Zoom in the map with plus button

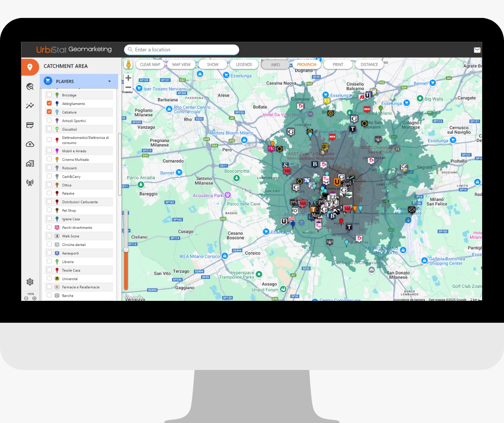coord(128,78)
